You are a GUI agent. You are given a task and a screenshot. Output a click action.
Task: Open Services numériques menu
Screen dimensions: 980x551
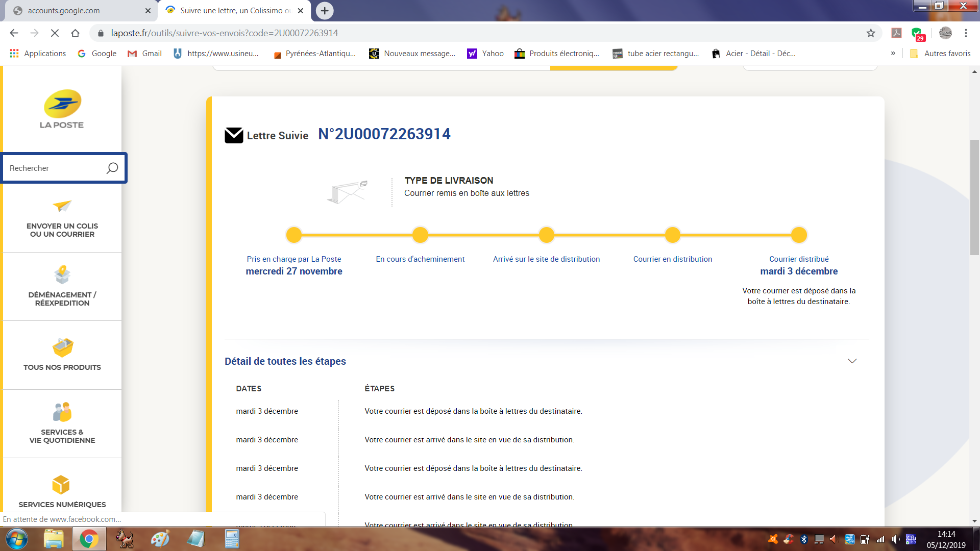click(x=62, y=491)
